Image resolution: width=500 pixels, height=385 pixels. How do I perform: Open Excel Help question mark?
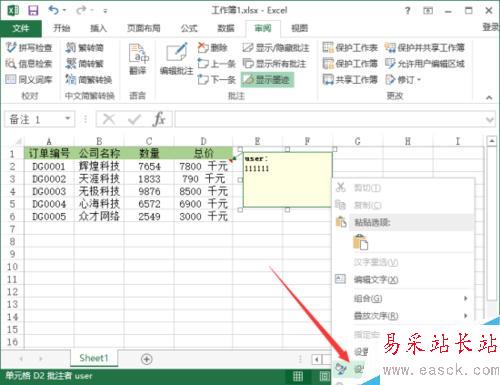click(x=407, y=11)
